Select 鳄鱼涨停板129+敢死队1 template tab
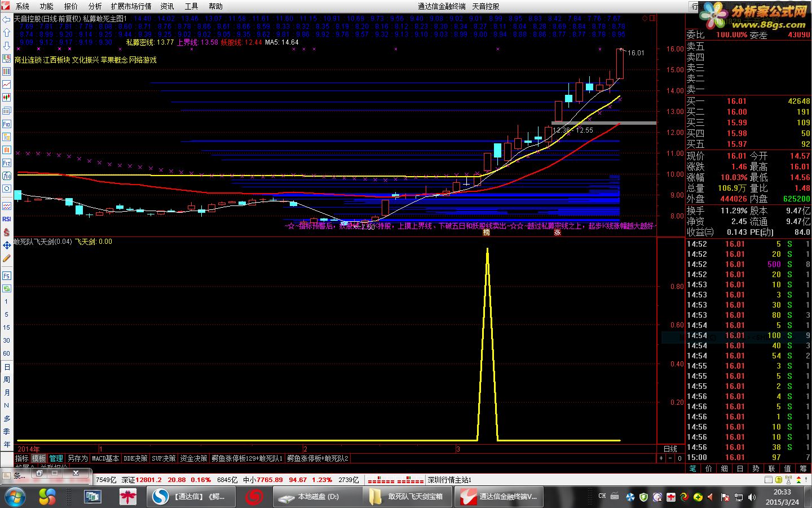The width and height of the screenshot is (812, 508). (247, 458)
